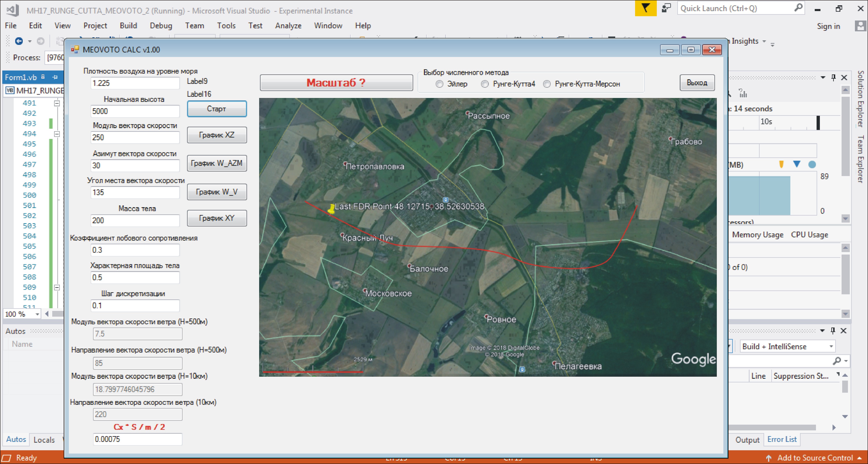Open the File menu
The height and width of the screenshot is (464, 868).
(x=10, y=26)
